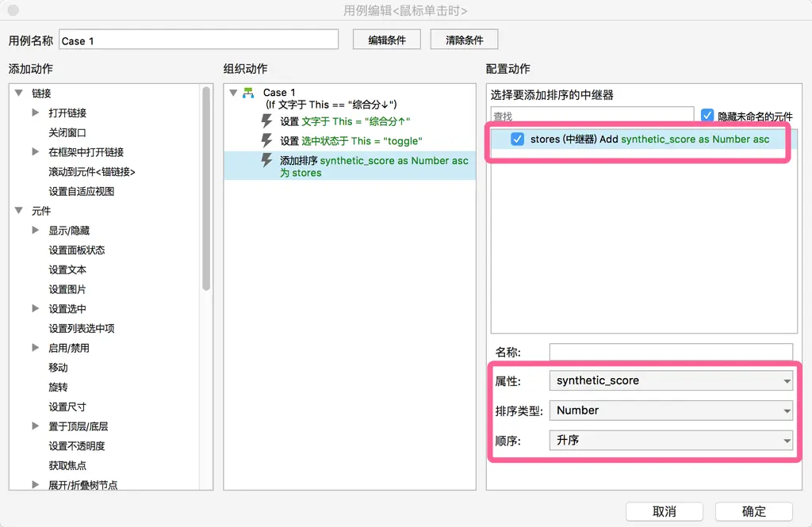Click lightning icon beside 设置 选中状态于 This action
Screen dimensions: 812x527
click(267, 141)
